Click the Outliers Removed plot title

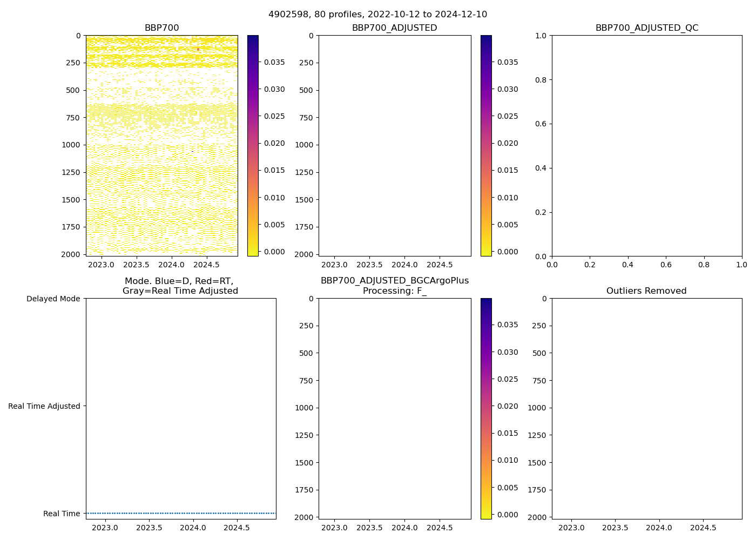coord(646,291)
